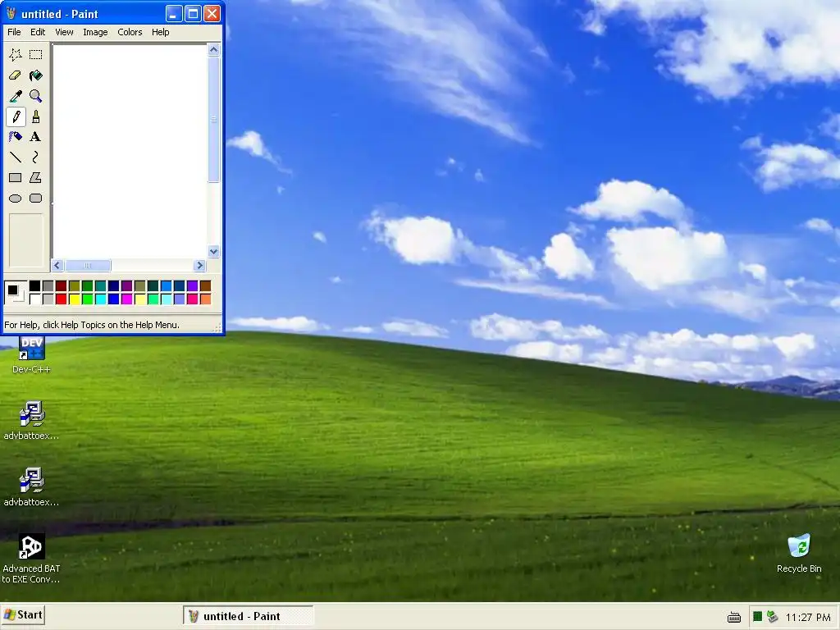The height and width of the screenshot is (630, 840).
Task: Activate the Pick Color eyedropper tool
Action: [16, 96]
